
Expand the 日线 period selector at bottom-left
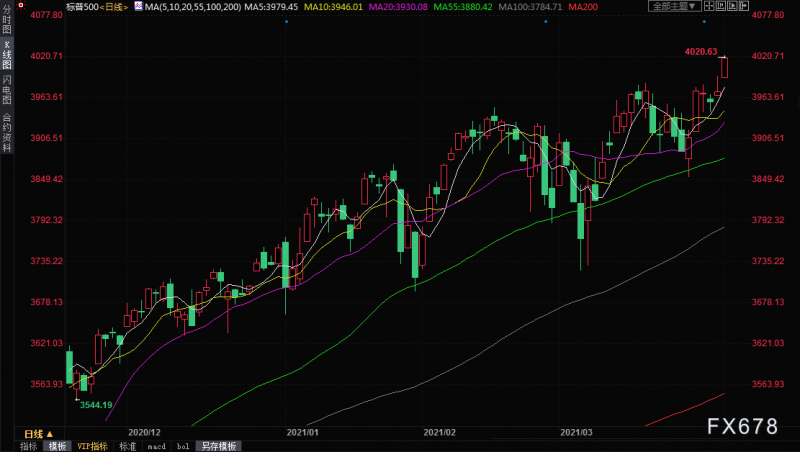coord(39,434)
